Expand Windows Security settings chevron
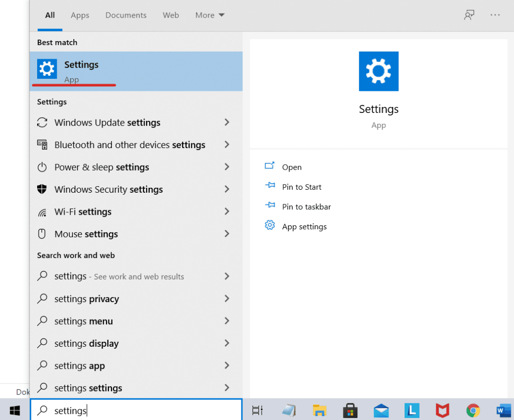The width and height of the screenshot is (514, 420). 227,189
